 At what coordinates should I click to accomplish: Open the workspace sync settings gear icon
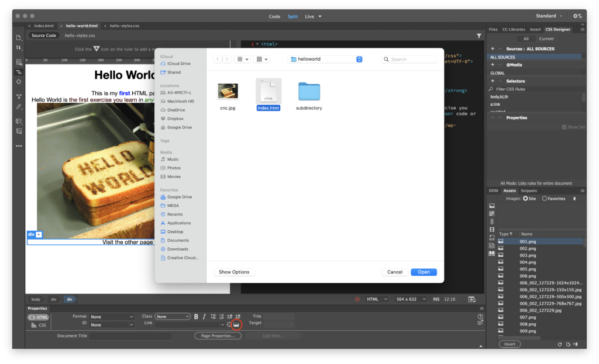tap(577, 16)
